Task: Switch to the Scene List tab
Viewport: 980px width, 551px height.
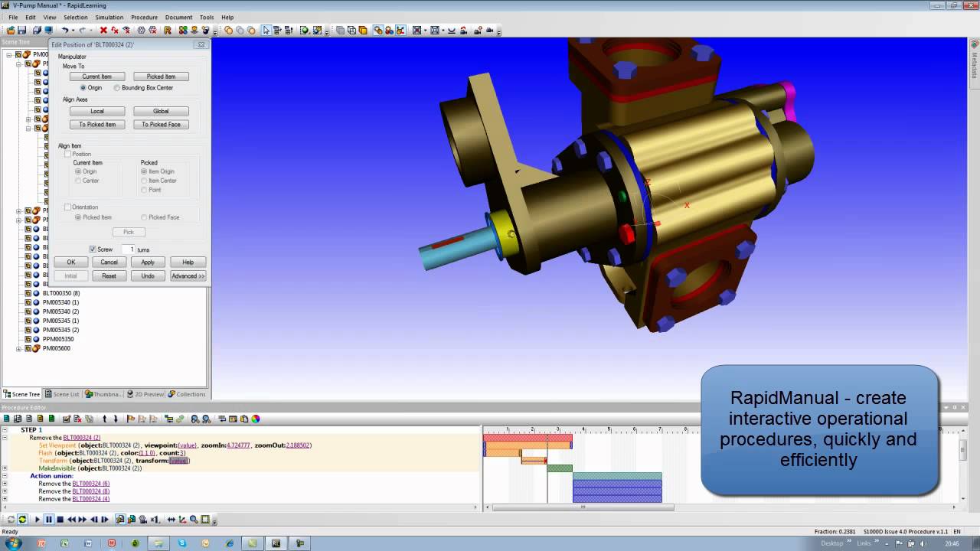Action: tap(62, 394)
